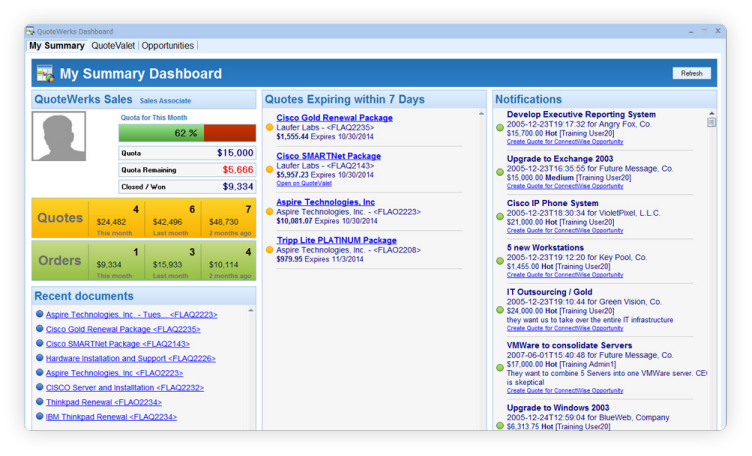Click the Open on QuoteValet link
The height and width of the screenshot is (456, 752).
[x=304, y=184]
